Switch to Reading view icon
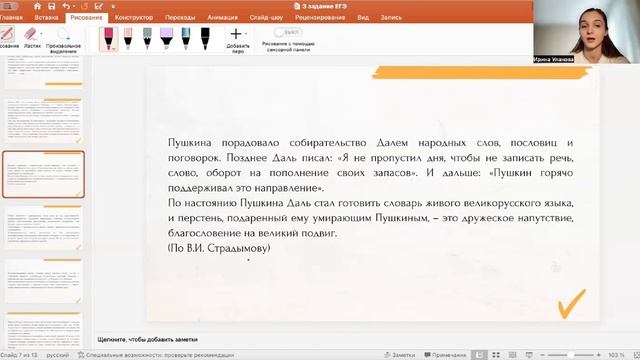The height and width of the screenshot is (360, 640). (x=512, y=355)
